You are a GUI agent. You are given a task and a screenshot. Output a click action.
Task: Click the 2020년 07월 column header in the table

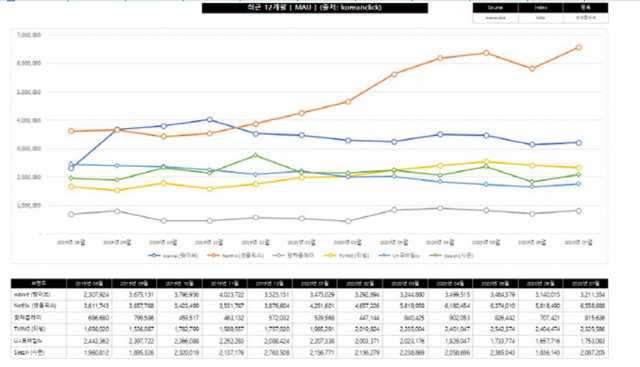(585, 283)
